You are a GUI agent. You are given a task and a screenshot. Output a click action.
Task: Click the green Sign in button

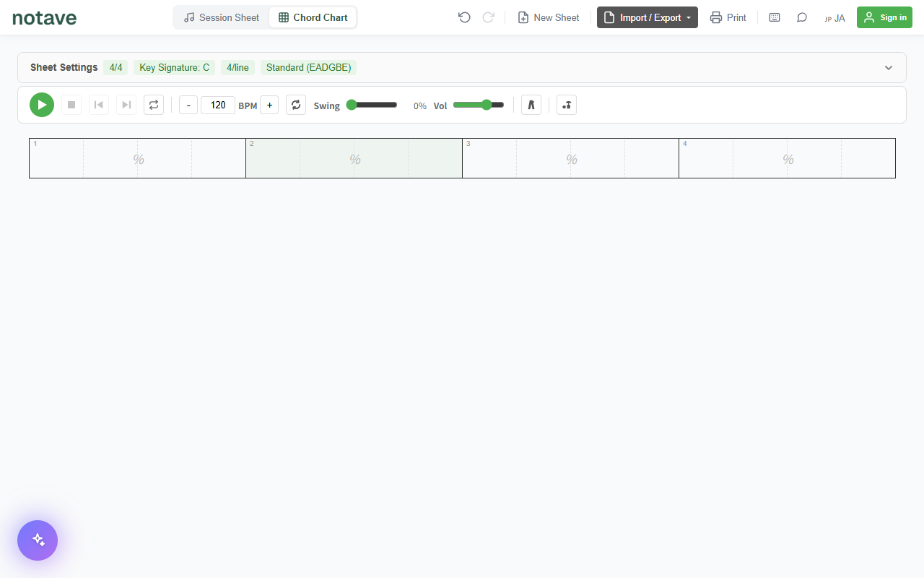tap(884, 17)
